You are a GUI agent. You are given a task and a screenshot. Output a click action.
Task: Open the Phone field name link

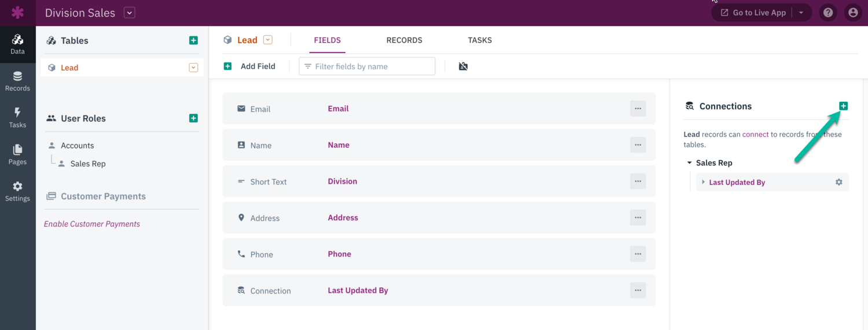pyautogui.click(x=339, y=254)
